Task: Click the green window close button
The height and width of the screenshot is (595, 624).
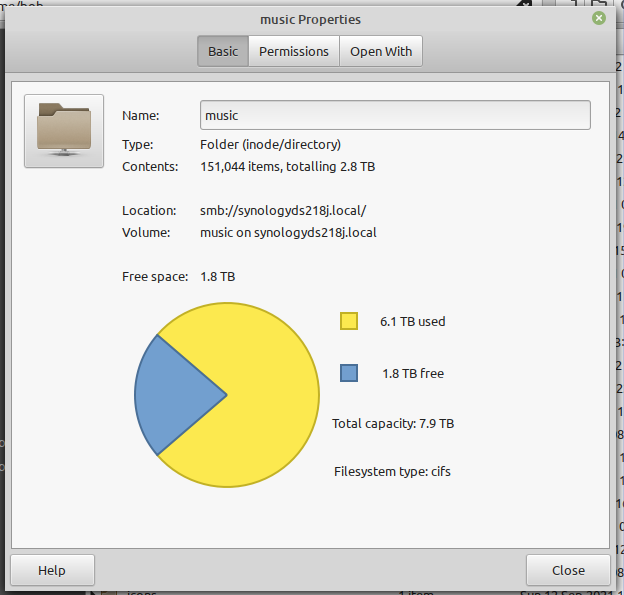Action: (x=598, y=18)
